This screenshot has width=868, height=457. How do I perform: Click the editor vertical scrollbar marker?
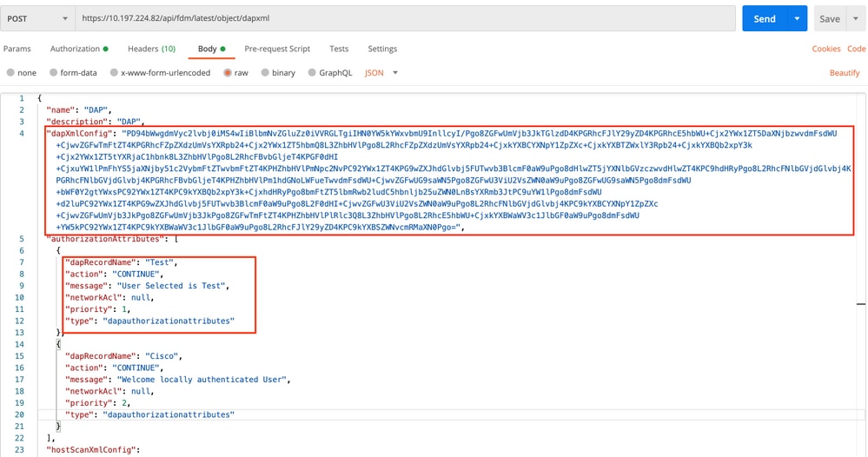(x=861, y=304)
